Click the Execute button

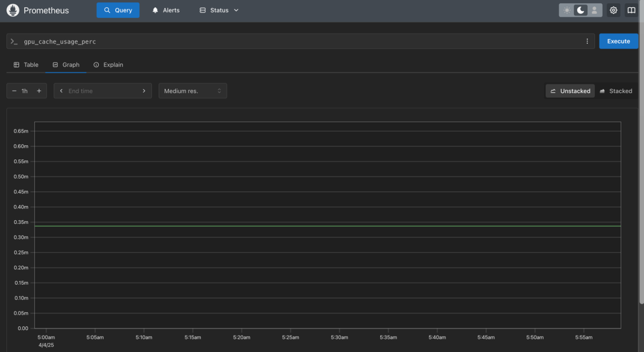(x=619, y=41)
